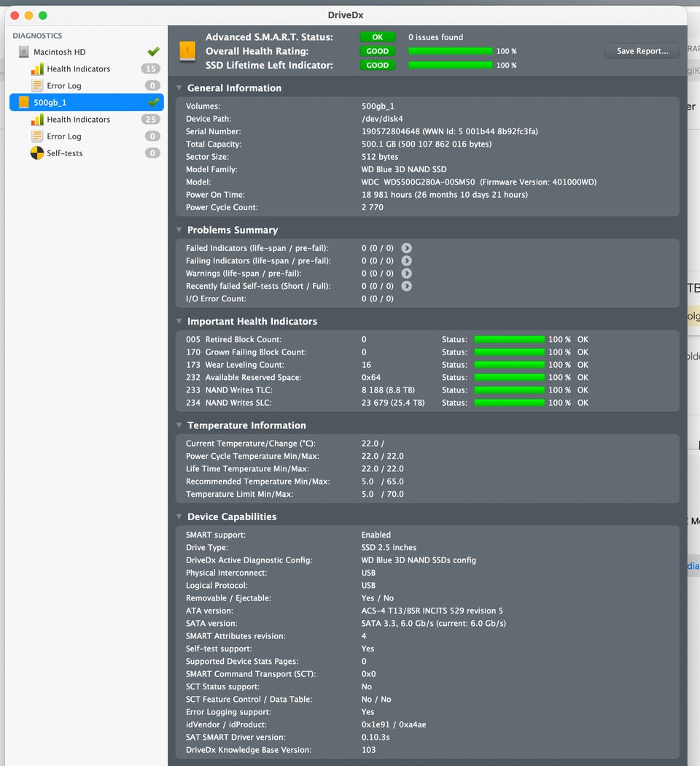Click the arrow icon next to Failing Indicators
Image resolution: width=700 pixels, height=766 pixels.
point(406,261)
